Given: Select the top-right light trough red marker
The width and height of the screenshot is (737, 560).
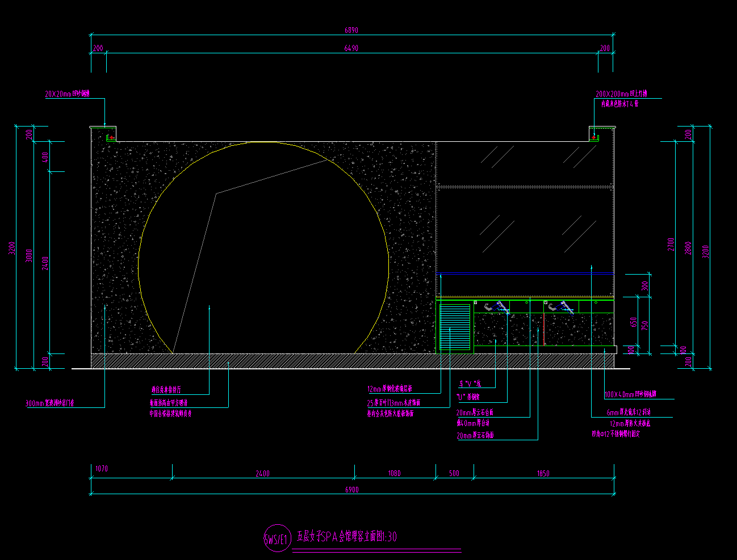Looking at the screenshot, I should pos(594,137).
